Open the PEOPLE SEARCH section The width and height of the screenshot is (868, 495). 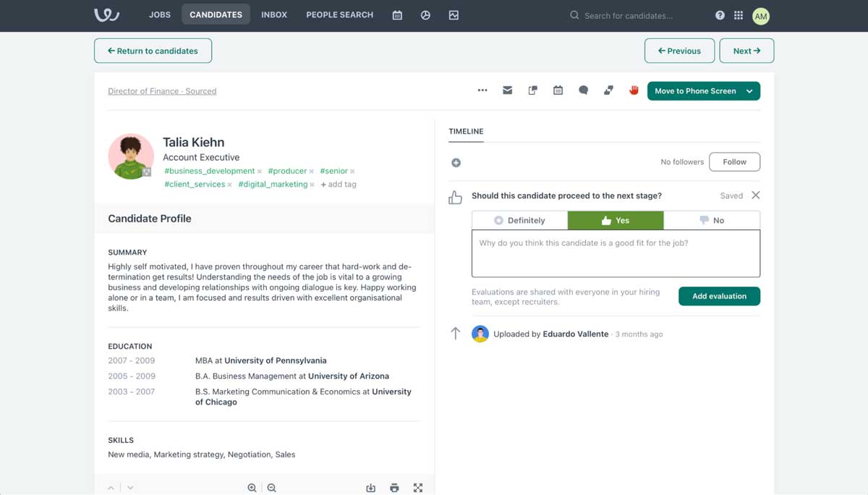pos(339,14)
